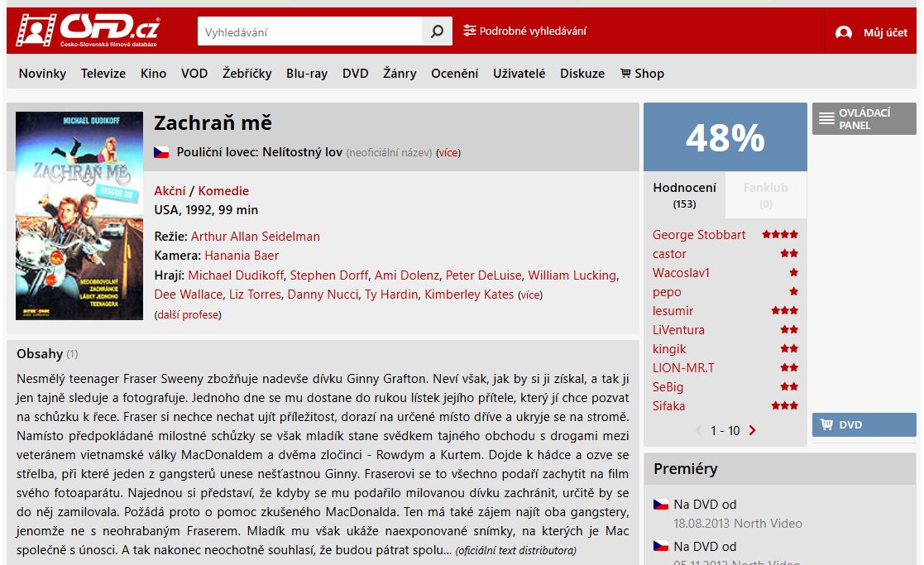Switch to the Fanklub tab
Viewport: 924px width, 565px height.
pos(765,195)
